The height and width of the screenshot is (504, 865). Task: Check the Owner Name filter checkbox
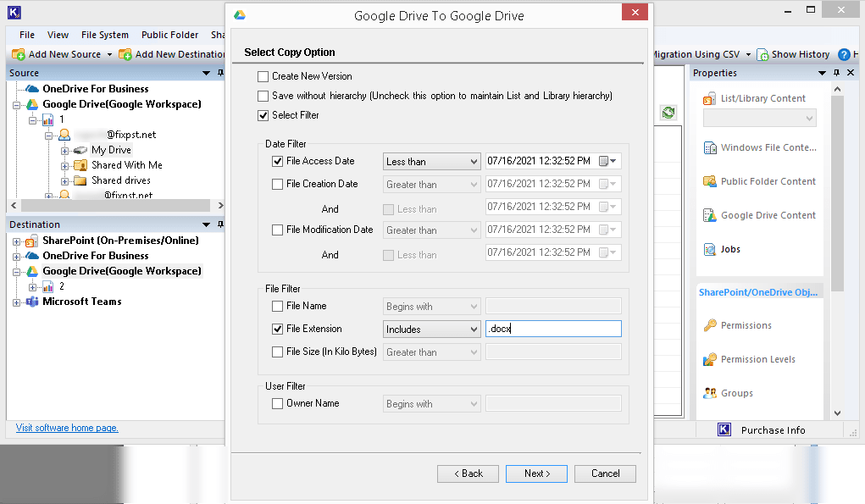(x=278, y=404)
